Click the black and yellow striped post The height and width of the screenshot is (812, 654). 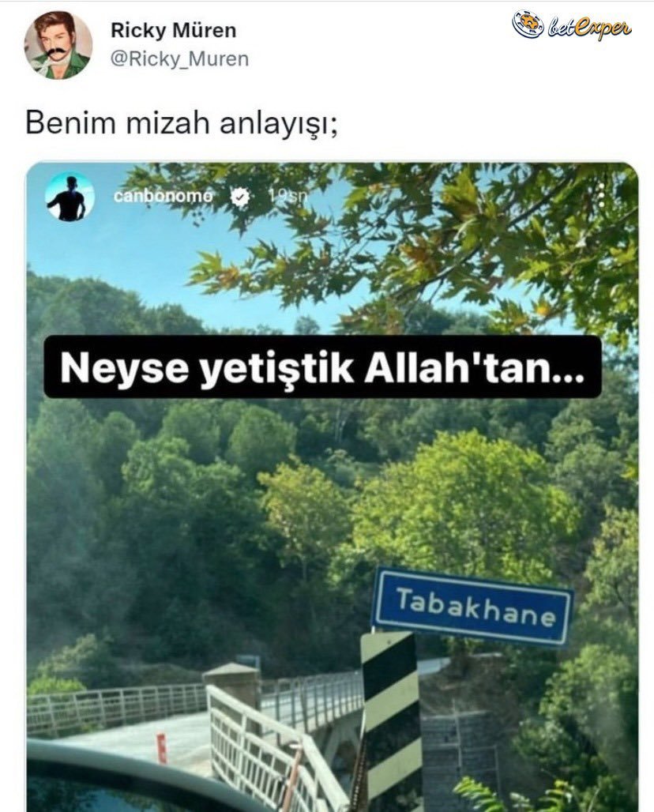click(392, 721)
